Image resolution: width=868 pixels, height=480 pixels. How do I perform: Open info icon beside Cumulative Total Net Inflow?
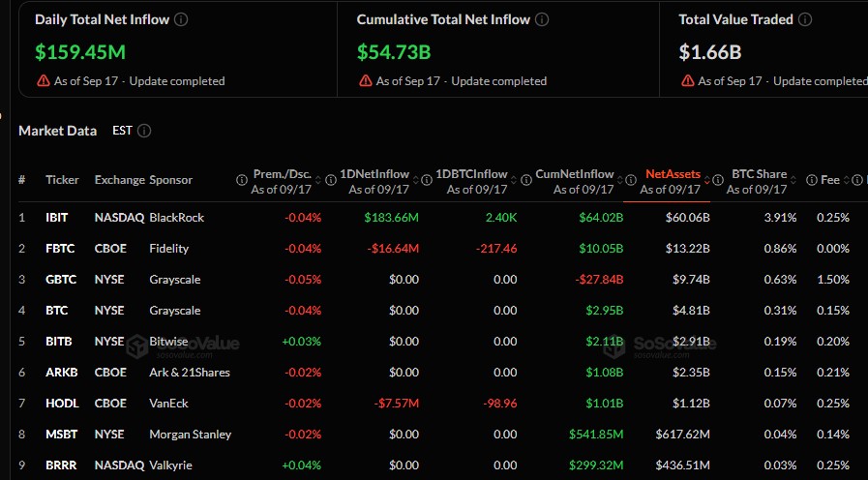pos(542,19)
